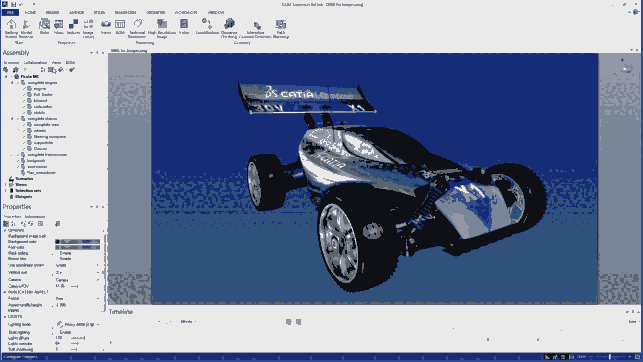This screenshot has width=643, height=362.
Task: Toggle visibility check for complete chassis
Action: pyautogui.click(x=18, y=118)
